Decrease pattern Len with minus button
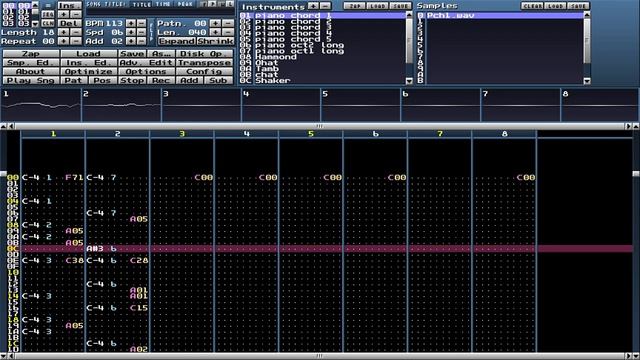640x360 pixels. tap(228, 32)
